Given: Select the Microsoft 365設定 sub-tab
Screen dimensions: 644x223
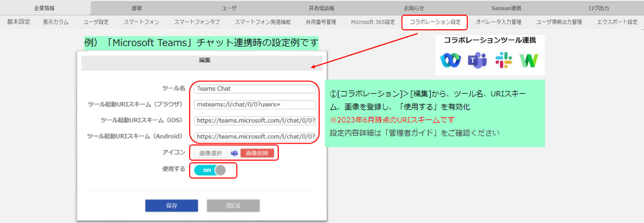Looking at the screenshot, I should coord(373,22).
